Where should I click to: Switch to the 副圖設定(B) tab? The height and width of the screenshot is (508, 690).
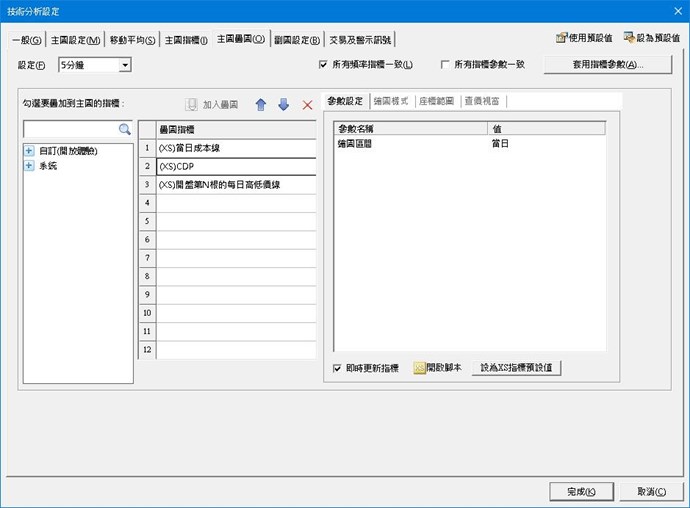(x=297, y=40)
